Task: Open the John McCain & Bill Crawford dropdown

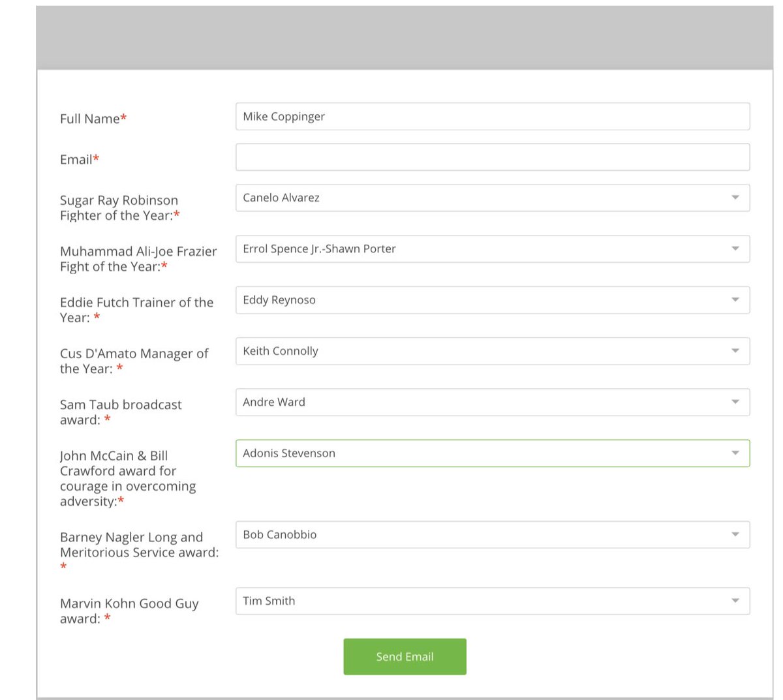Action: coord(493,453)
